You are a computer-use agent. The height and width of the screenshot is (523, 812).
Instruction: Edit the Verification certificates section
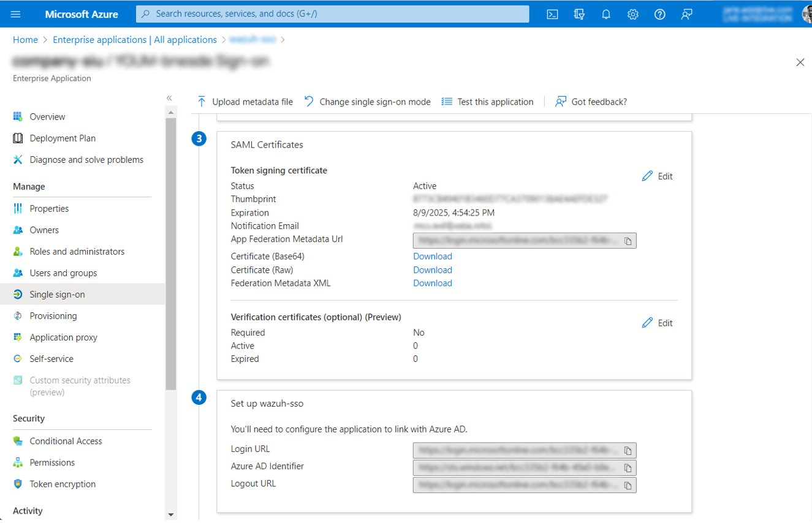(657, 323)
